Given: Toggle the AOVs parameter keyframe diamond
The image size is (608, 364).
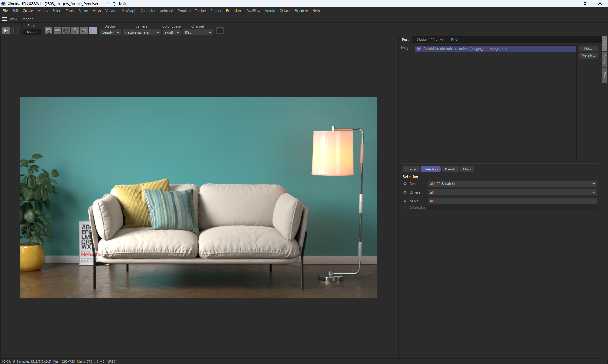Looking at the screenshot, I should (x=405, y=201).
